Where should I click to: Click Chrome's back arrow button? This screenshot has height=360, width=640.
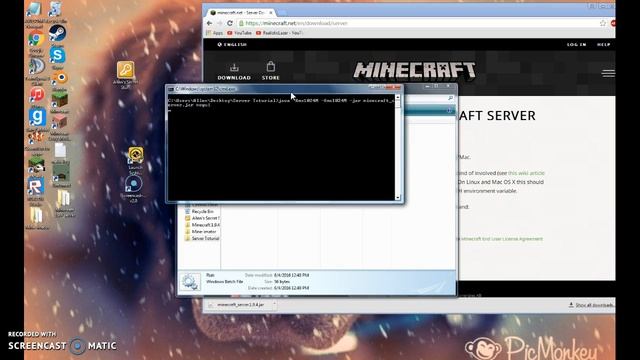[210, 23]
